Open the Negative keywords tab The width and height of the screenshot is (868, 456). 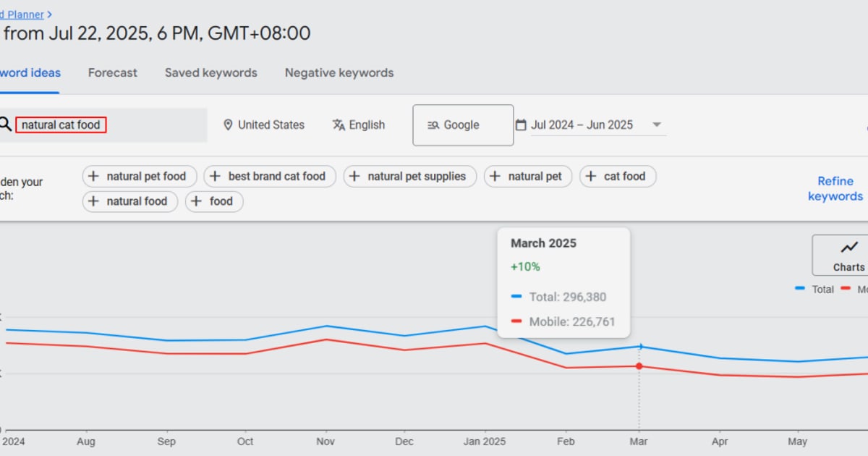pyautogui.click(x=339, y=72)
